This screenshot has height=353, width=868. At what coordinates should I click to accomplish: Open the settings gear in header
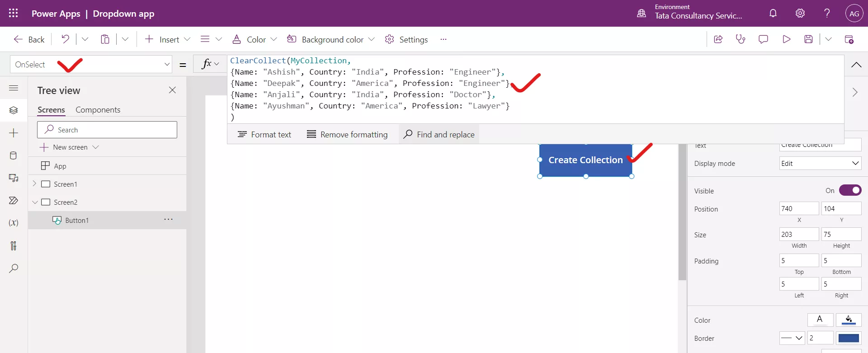click(x=800, y=14)
